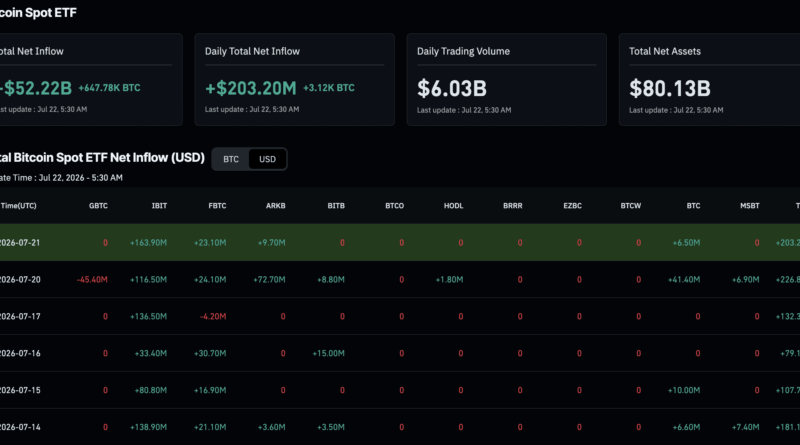Image resolution: width=800 pixels, height=445 pixels.
Task: Open the Daily Trading Volume card
Action: (x=507, y=80)
